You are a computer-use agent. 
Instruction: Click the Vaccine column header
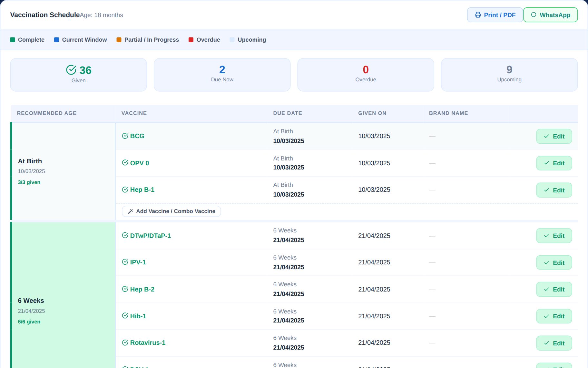pos(134,113)
